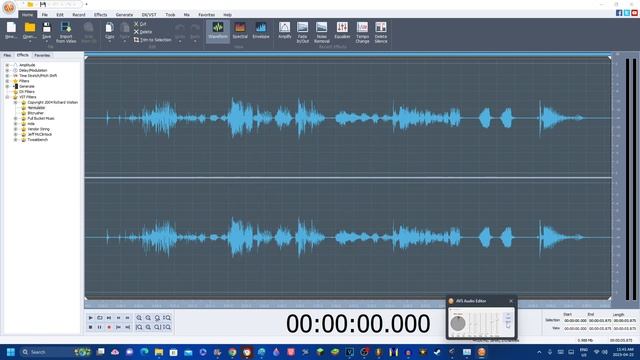Open the Effects ribbon tab
This screenshot has width=640, height=360.
pos(100,15)
